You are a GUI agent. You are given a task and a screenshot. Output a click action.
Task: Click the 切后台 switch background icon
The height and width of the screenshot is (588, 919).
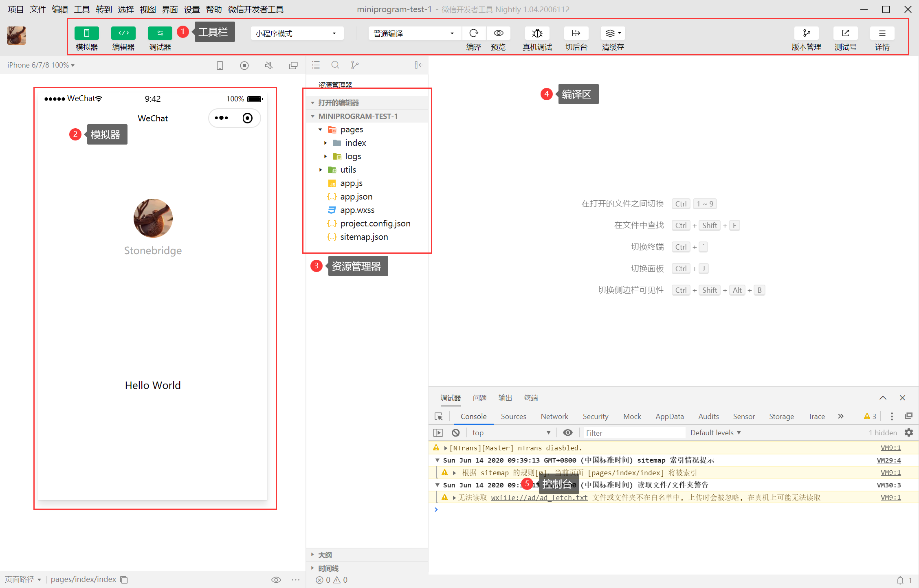tap(576, 33)
